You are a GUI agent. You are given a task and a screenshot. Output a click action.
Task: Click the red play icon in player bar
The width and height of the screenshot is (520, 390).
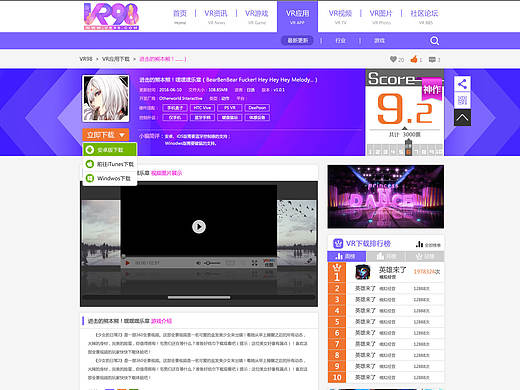127,263
